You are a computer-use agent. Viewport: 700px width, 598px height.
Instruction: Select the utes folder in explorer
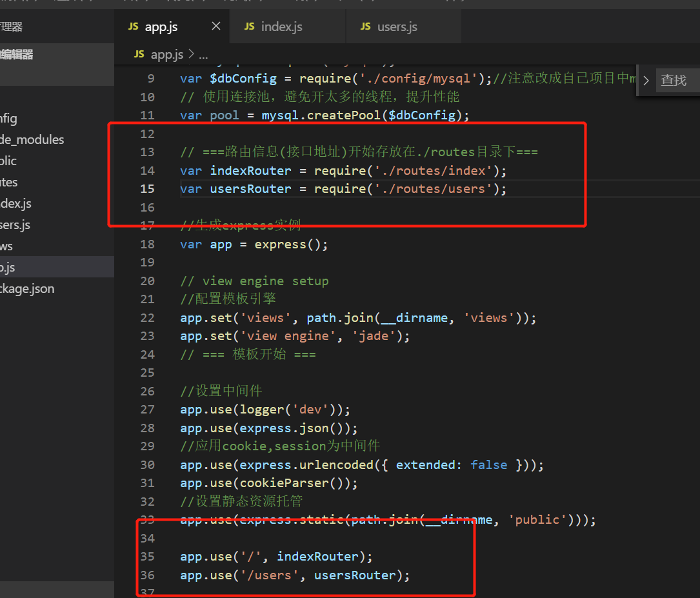57,182
